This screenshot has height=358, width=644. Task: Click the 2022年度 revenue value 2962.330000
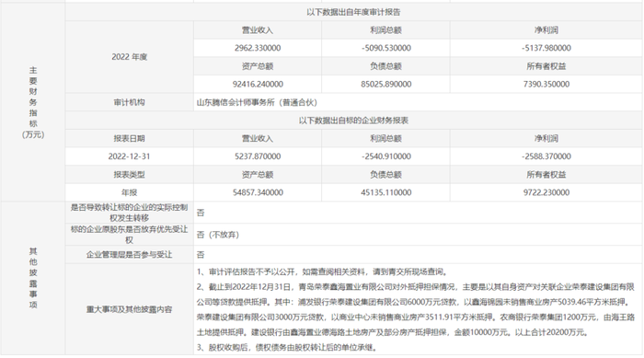click(258, 48)
